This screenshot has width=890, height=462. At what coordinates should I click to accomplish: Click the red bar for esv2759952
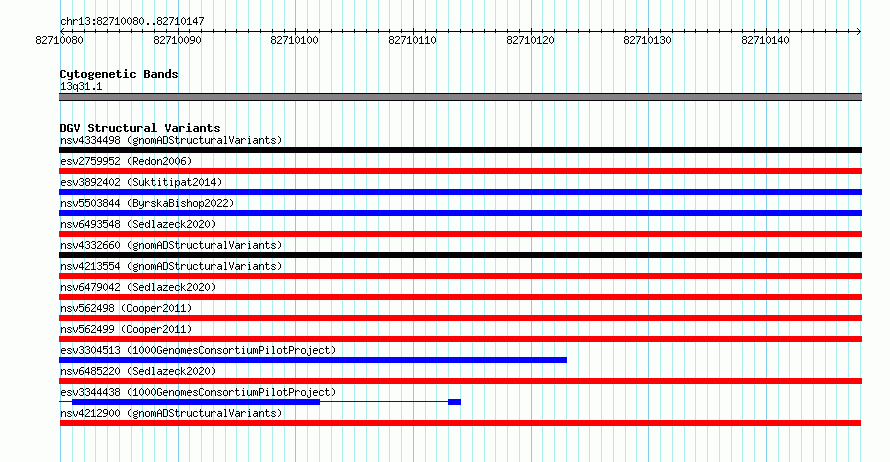pos(460,171)
